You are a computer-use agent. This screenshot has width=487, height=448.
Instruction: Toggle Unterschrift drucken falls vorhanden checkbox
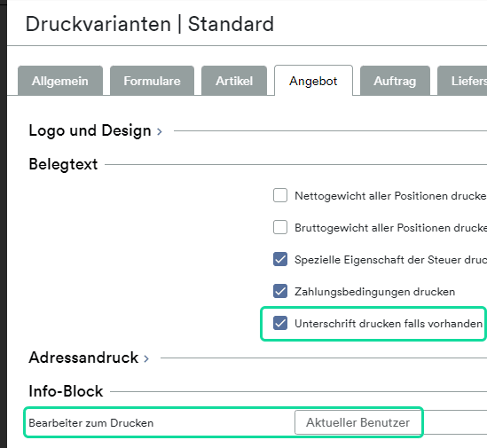[x=280, y=323]
